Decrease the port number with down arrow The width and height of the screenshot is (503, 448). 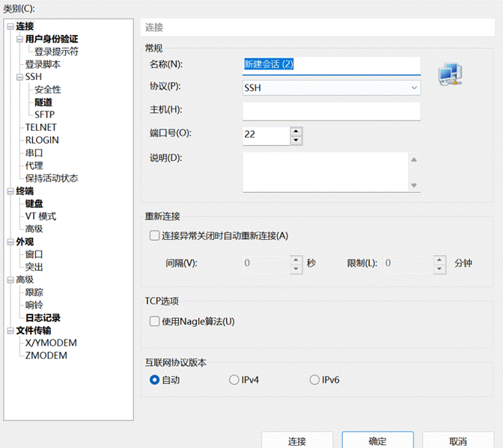tap(296, 141)
